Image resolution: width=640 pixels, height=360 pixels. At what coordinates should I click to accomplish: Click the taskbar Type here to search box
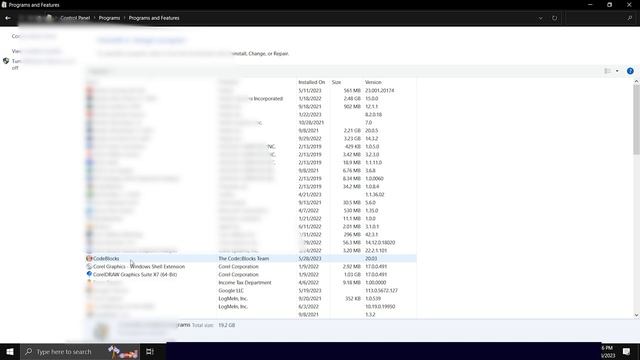point(80,351)
